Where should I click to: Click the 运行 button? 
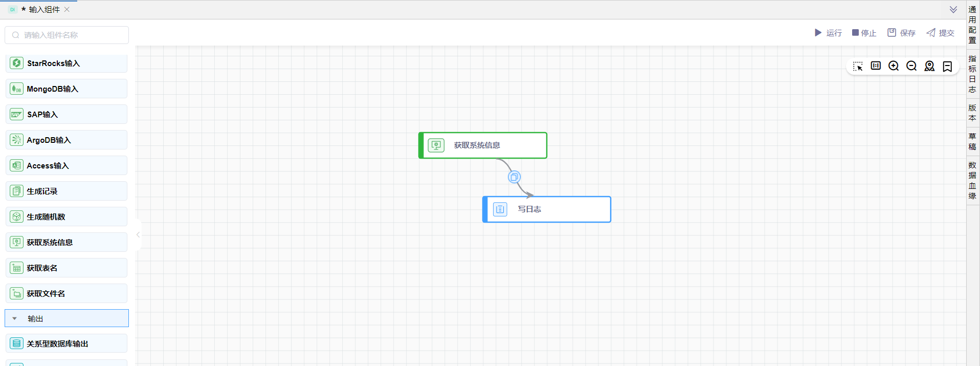point(828,33)
